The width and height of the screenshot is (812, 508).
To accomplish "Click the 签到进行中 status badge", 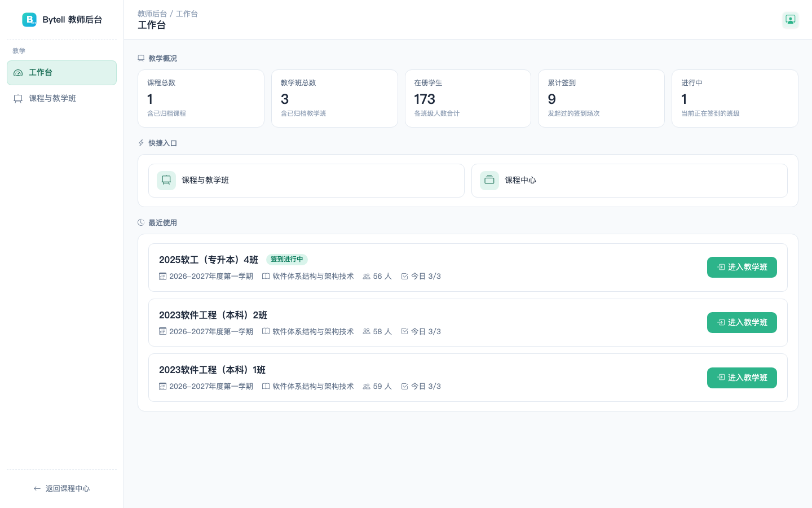I will [x=287, y=259].
